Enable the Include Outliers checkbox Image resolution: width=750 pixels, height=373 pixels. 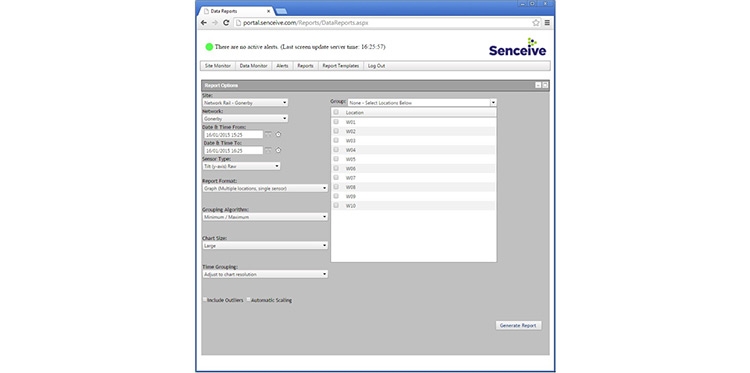point(205,300)
